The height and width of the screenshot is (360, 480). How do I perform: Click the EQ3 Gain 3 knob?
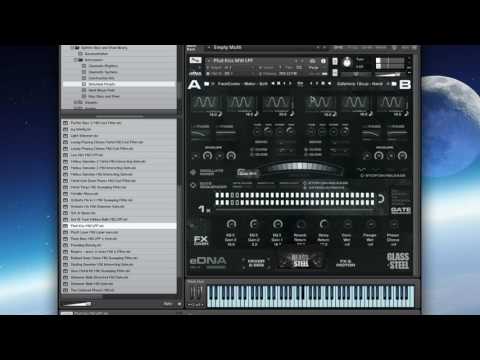pyautogui.click(x=231, y=224)
